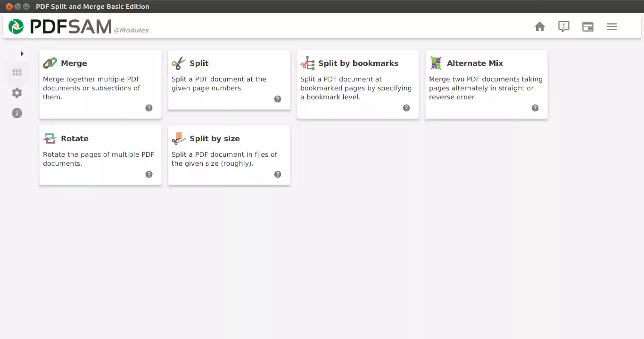Click the Home icon in header
The height and width of the screenshot is (339, 644).
tap(540, 27)
